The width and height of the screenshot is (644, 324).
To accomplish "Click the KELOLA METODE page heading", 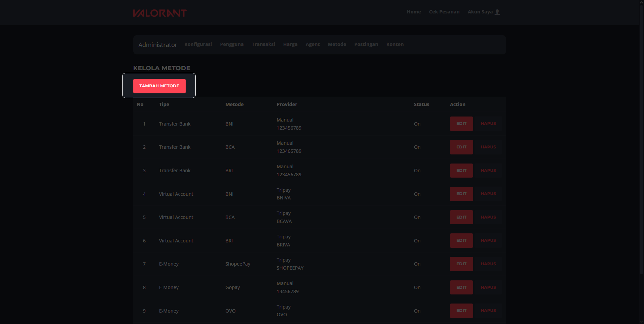I will tap(162, 68).
